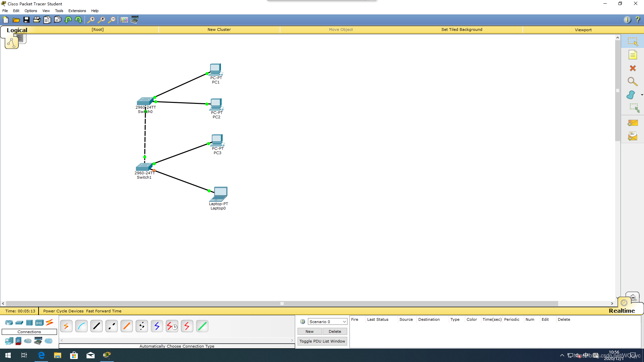Pick the console cable connection
The width and height of the screenshot is (644, 362).
point(81,326)
